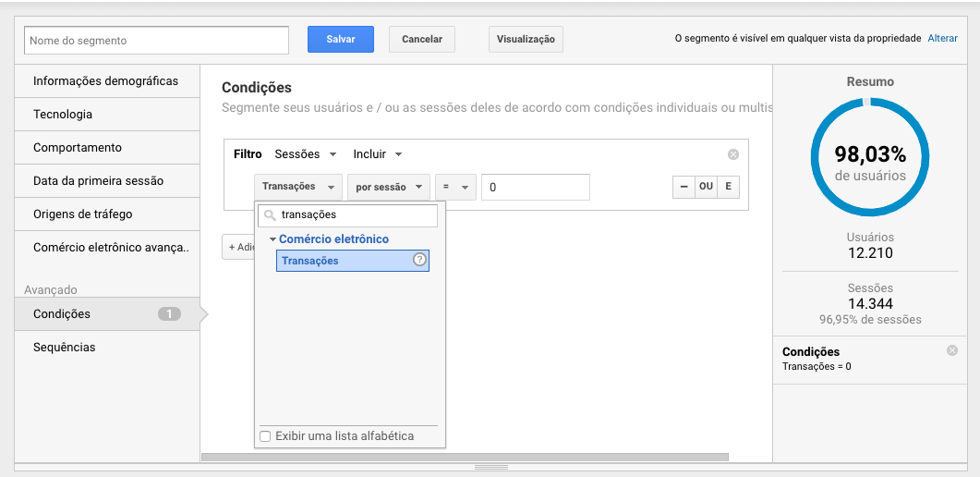980x477 pixels.
Task: Enable Exibir uma lista alfabética checkbox
Action: [x=266, y=436]
